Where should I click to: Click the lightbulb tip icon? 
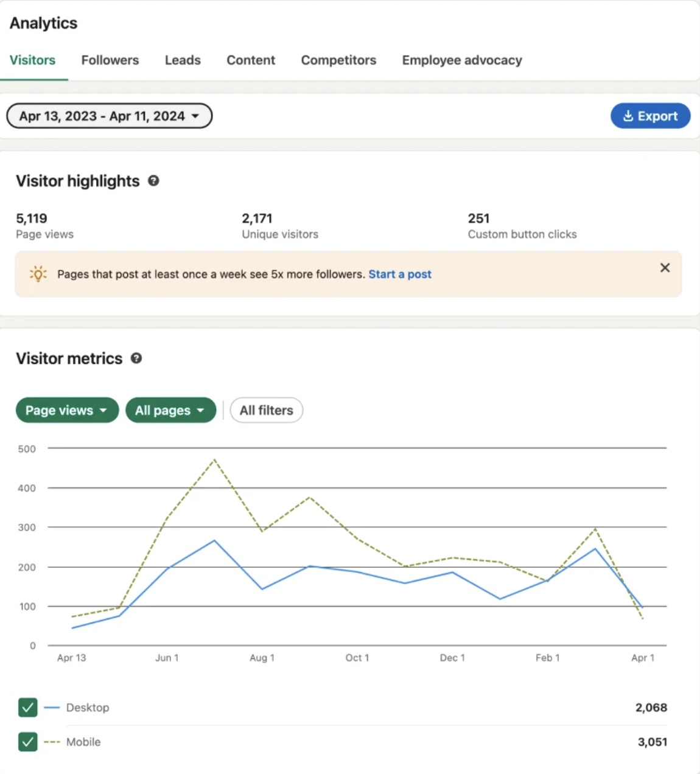(38, 274)
